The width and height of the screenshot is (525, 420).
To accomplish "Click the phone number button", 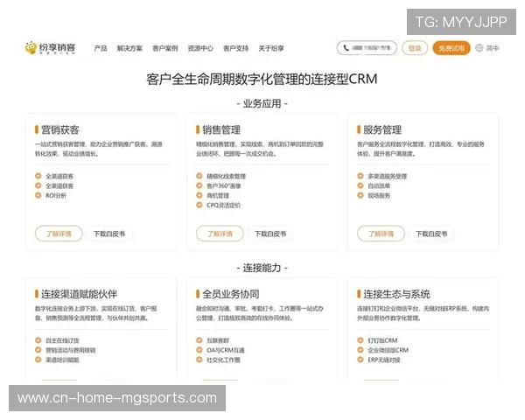I will [367, 48].
